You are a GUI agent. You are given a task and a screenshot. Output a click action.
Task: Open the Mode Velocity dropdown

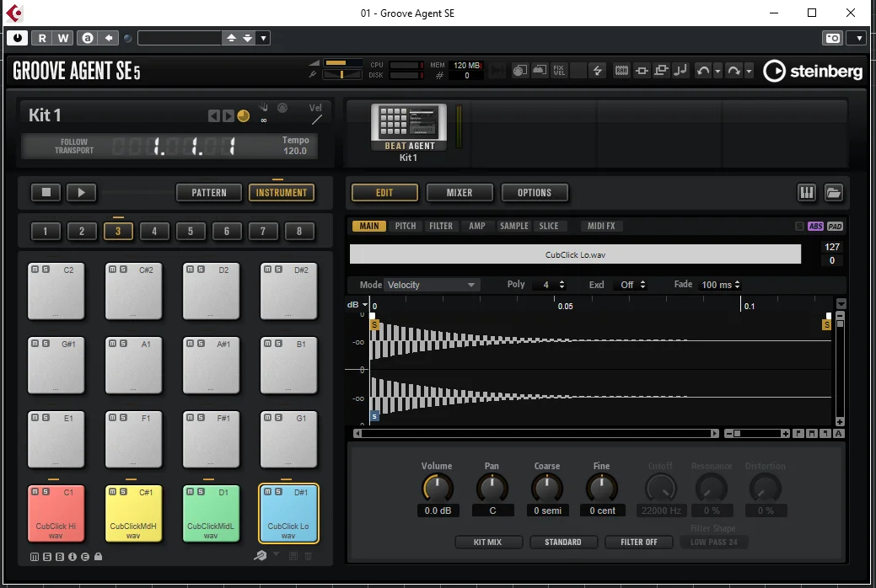431,285
